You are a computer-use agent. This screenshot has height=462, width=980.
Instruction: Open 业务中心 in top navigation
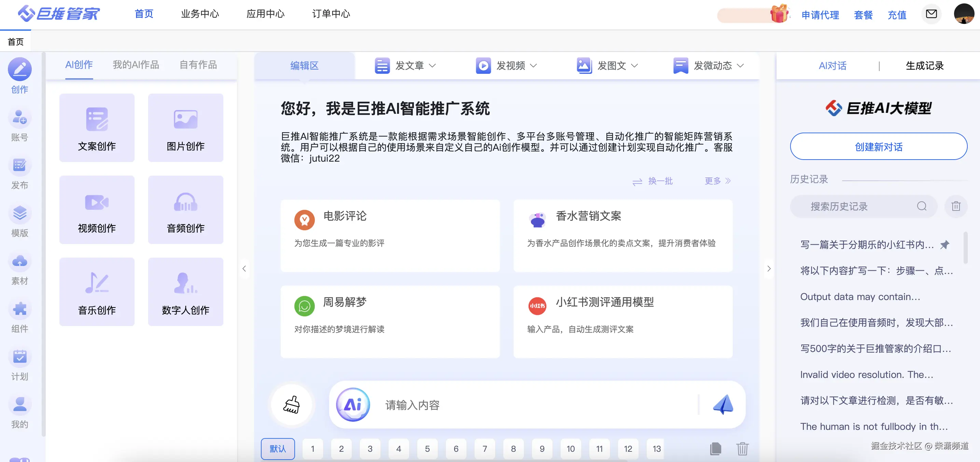coord(200,14)
